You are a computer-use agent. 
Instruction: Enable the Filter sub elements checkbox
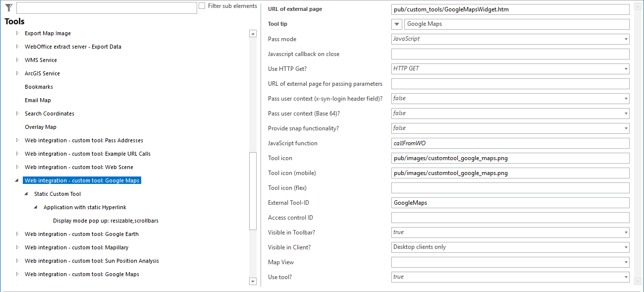[202, 5]
